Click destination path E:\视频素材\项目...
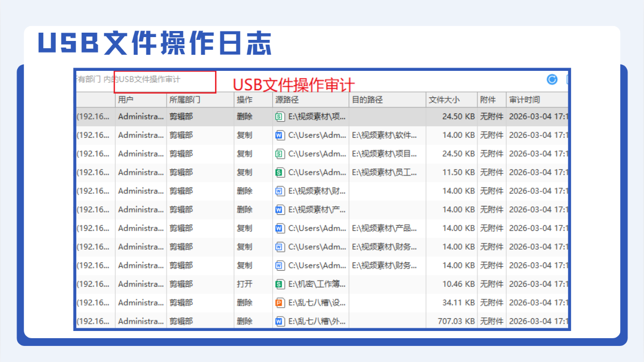644x362 pixels. (x=384, y=154)
